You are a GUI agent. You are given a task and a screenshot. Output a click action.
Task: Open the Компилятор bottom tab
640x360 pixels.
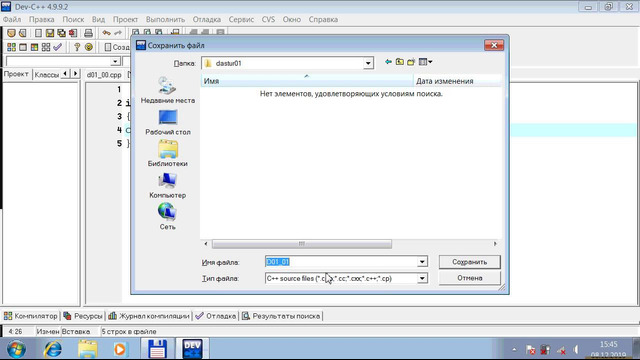coord(31,316)
